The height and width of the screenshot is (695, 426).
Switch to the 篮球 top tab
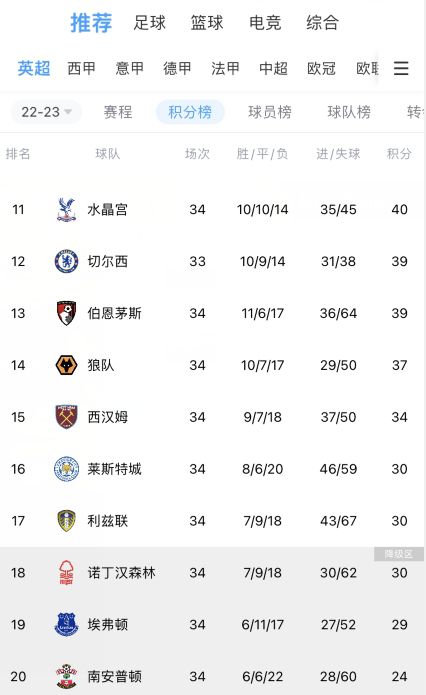click(207, 23)
